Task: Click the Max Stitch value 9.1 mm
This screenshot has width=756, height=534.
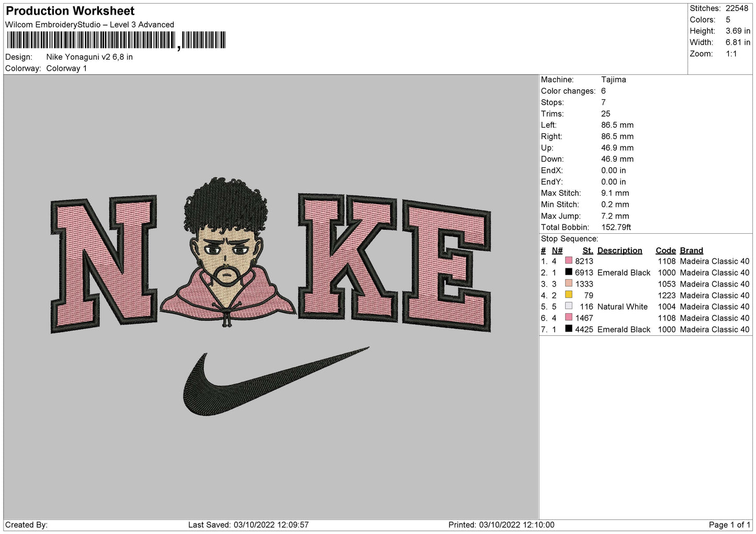Action: (x=615, y=193)
